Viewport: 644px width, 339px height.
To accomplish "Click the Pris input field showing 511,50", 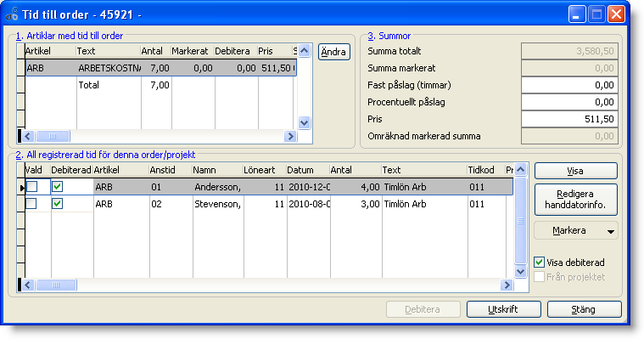I will tap(569, 119).
